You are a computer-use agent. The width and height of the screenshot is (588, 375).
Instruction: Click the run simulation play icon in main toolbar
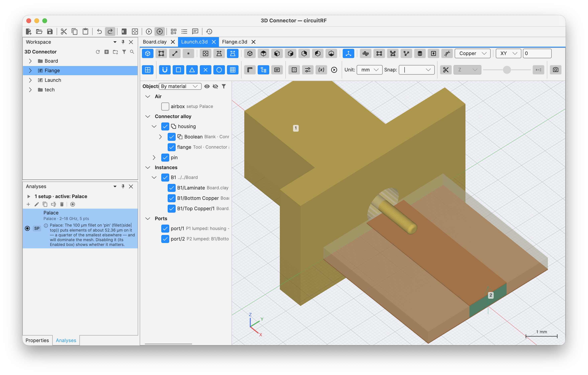149,32
